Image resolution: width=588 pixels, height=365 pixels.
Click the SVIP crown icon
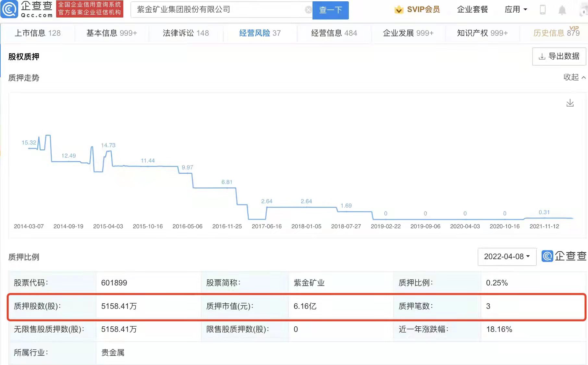click(399, 10)
